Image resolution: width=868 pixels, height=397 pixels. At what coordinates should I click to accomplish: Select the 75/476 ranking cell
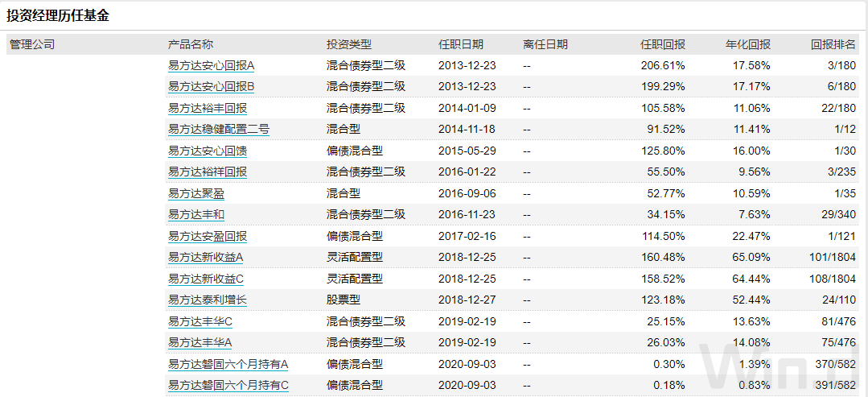pyautogui.click(x=839, y=343)
